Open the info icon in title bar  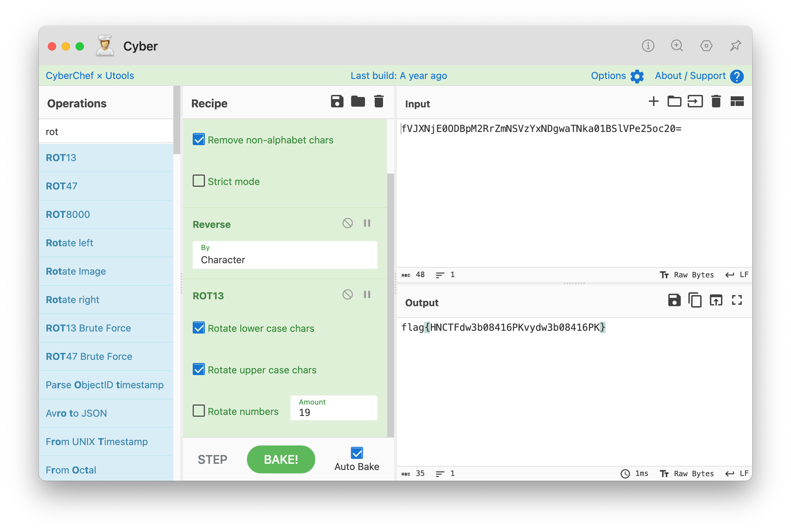648,46
